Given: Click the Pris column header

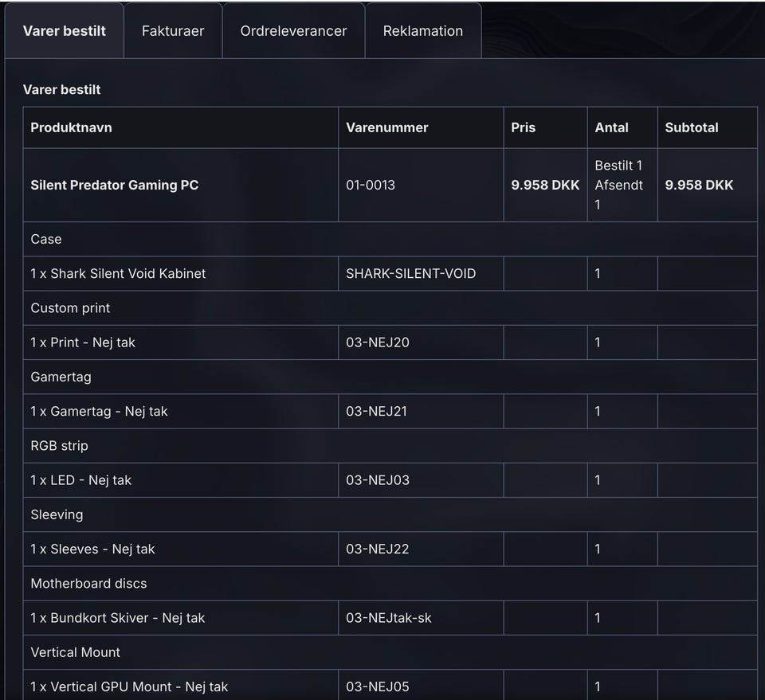Looking at the screenshot, I should 524,127.
